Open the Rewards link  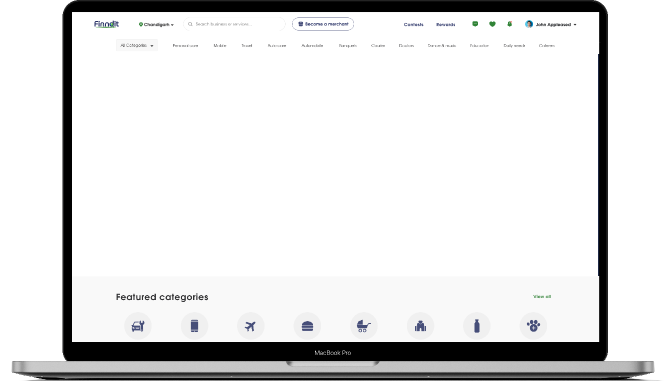[446, 25]
